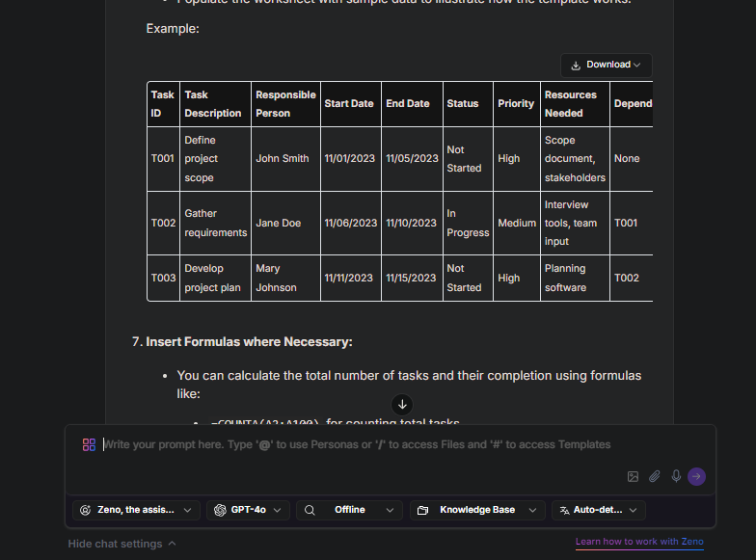Viewport: 756px width, 560px height.
Task: Click the Insert Formulas where Necessary heading
Action: point(249,341)
